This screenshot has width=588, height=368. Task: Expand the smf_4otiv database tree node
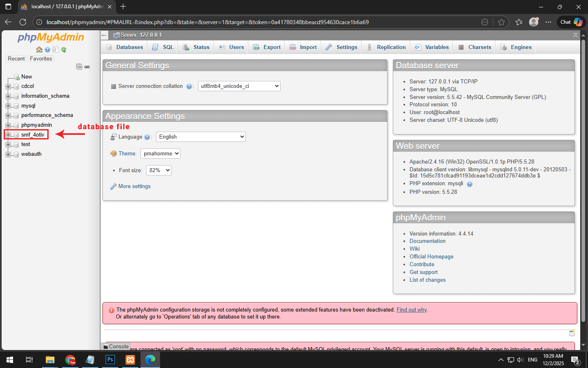coord(8,135)
